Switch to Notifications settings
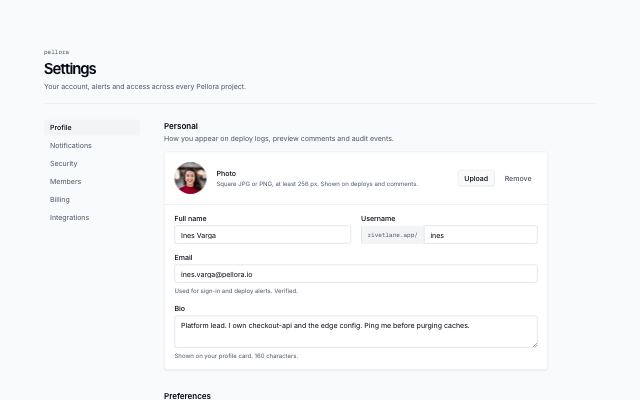The width and height of the screenshot is (640, 400). click(x=92, y=145)
